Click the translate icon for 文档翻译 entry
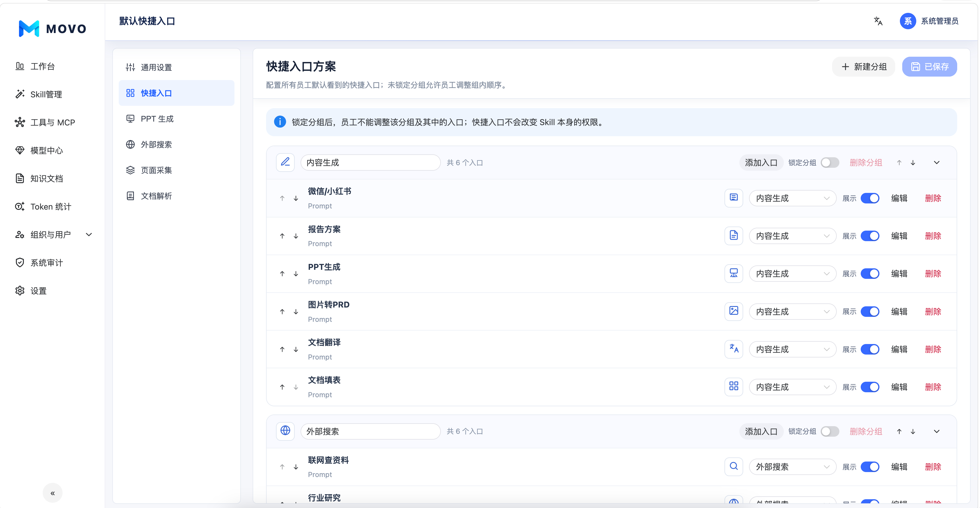The image size is (980, 508). click(x=734, y=349)
